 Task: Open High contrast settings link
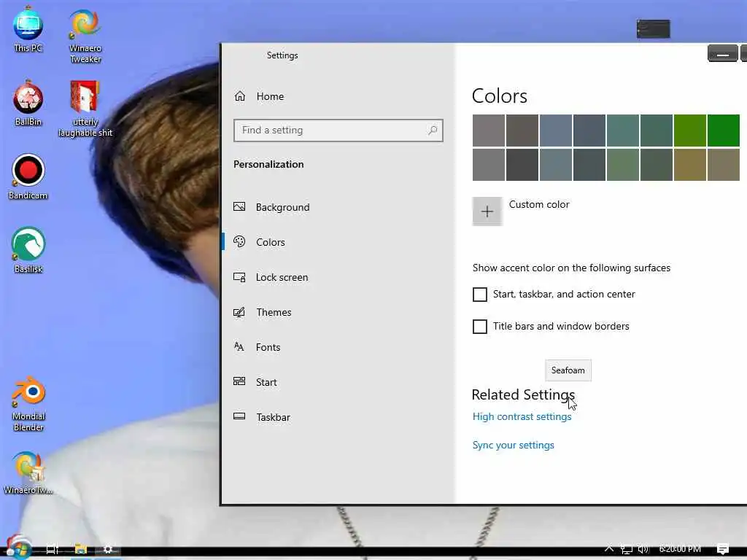522,416
